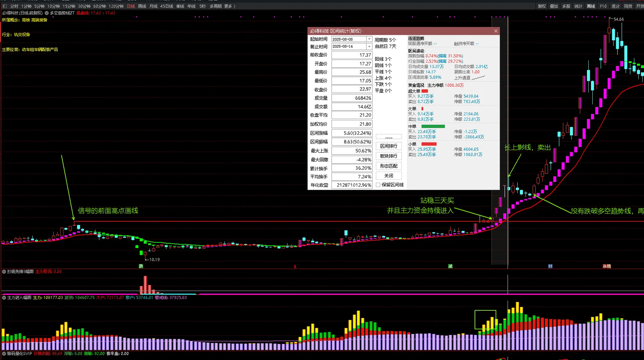This screenshot has height=360, width=644.
Task: Close the 区间统计 dialog with X
Action: tap(496, 31)
